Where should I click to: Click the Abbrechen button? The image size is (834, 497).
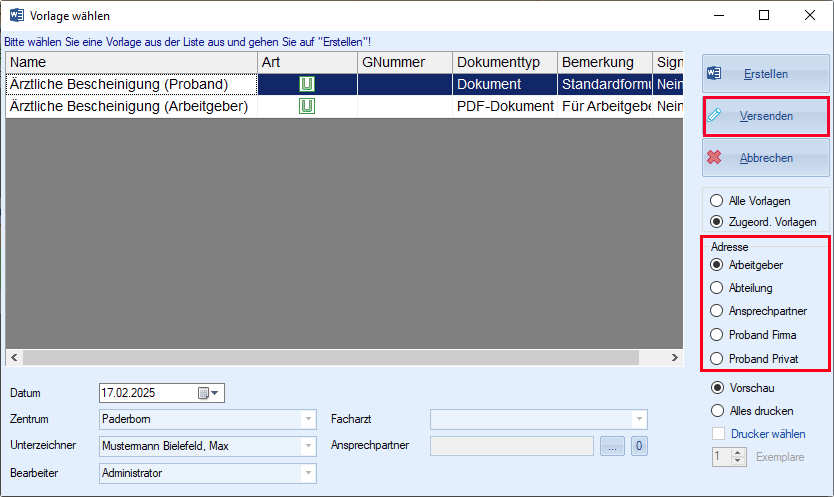[x=766, y=158]
